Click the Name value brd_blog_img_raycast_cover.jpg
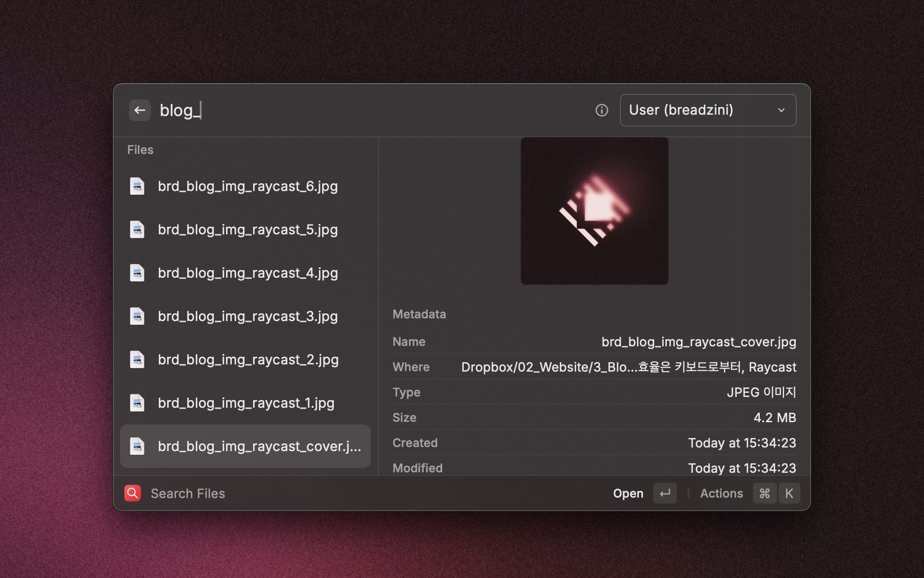Image resolution: width=924 pixels, height=578 pixels. point(699,342)
